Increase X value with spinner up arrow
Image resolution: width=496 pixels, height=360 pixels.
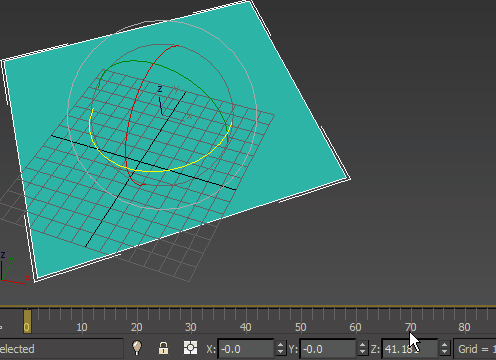pyautogui.click(x=281, y=345)
